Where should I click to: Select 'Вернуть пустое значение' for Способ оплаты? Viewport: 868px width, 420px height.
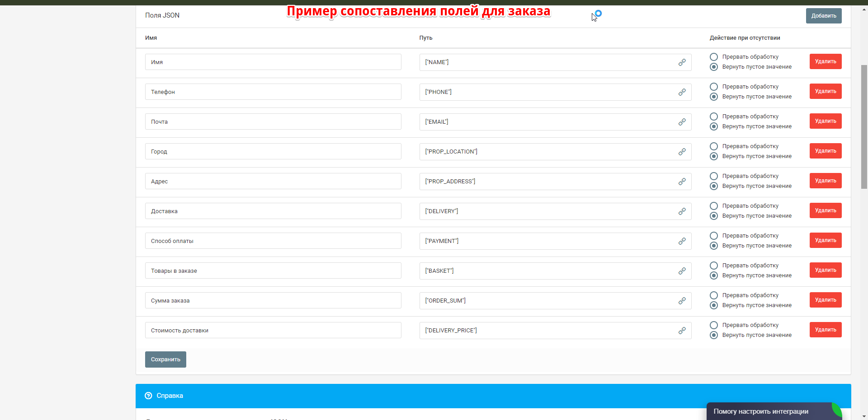pos(714,246)
